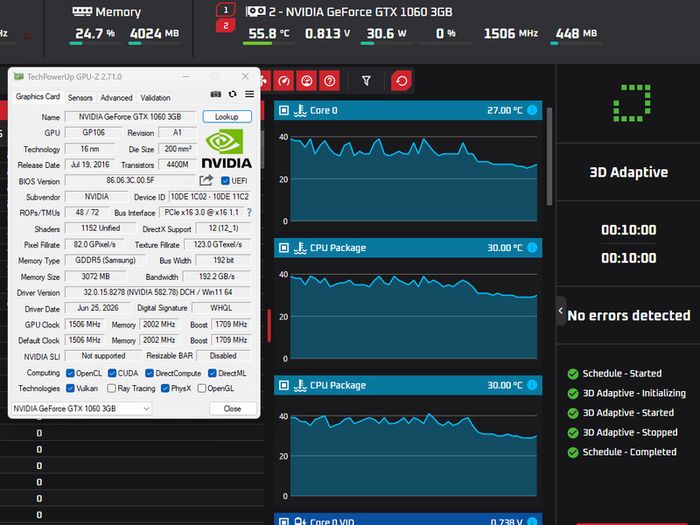Click the Lookup button
This screenshot has height=525, width=700.
coord(227,117)
